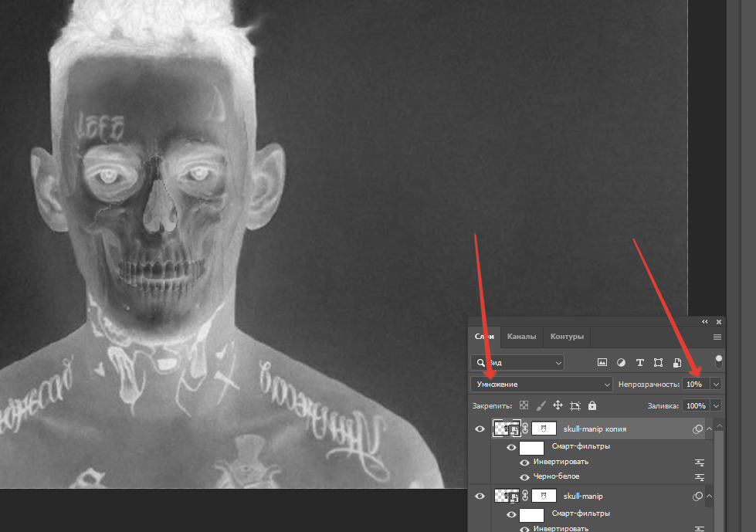This screenshot has width=756, height=532.
Task: Select lower skull-manip layer mask thumbnail
Action: 544,496
